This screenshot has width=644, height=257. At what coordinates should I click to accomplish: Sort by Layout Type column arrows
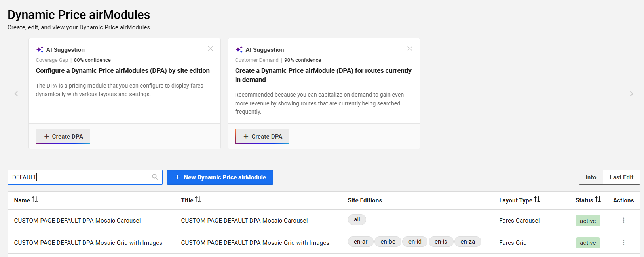point(537,200)
